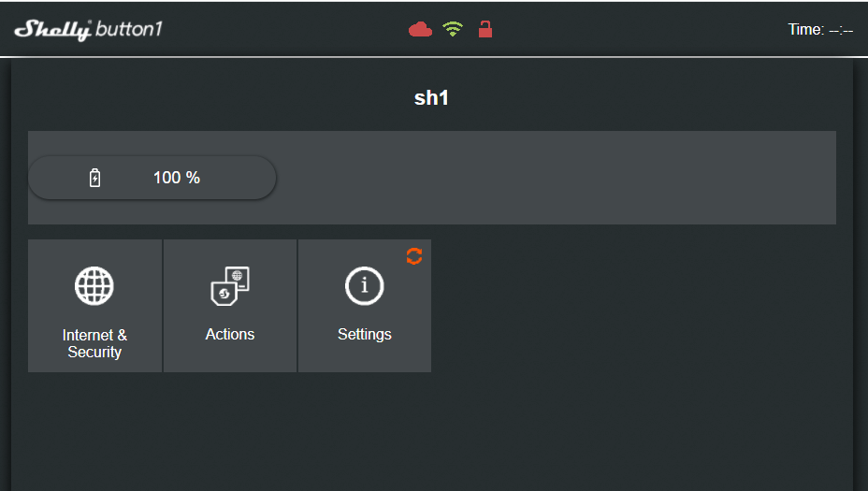Click blank space in Settings tile's bottom
The width and height of the screenshot is (868, 491).
pyautogui.click(x=365, y=360)
